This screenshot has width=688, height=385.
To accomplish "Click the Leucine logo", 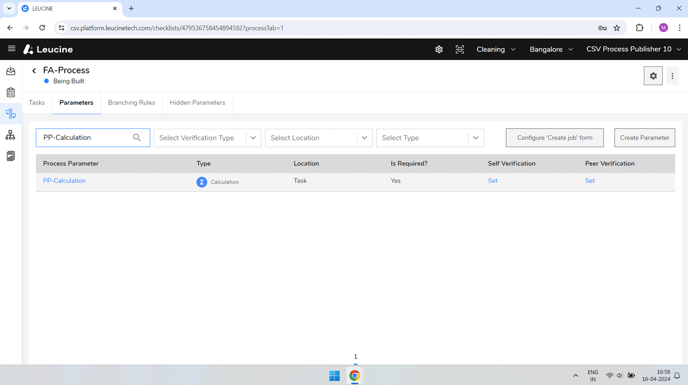I will point(48,49).
